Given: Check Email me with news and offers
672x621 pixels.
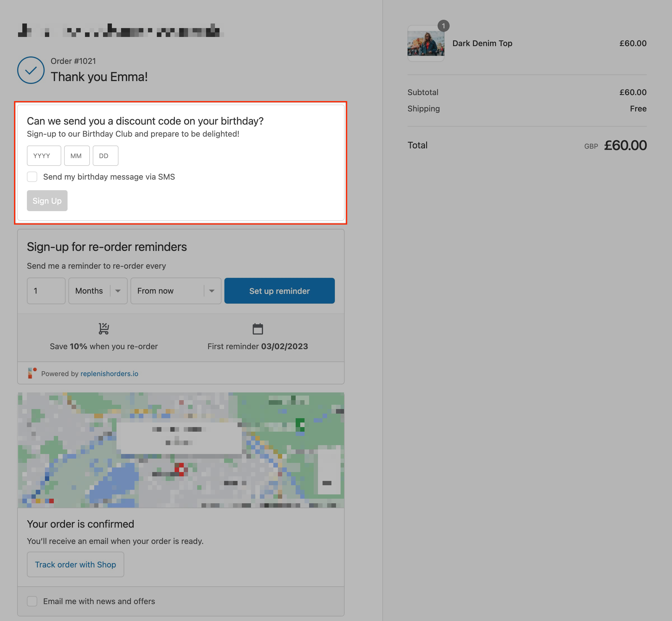Looking at the screenshot, I should [x=32, y=601].
